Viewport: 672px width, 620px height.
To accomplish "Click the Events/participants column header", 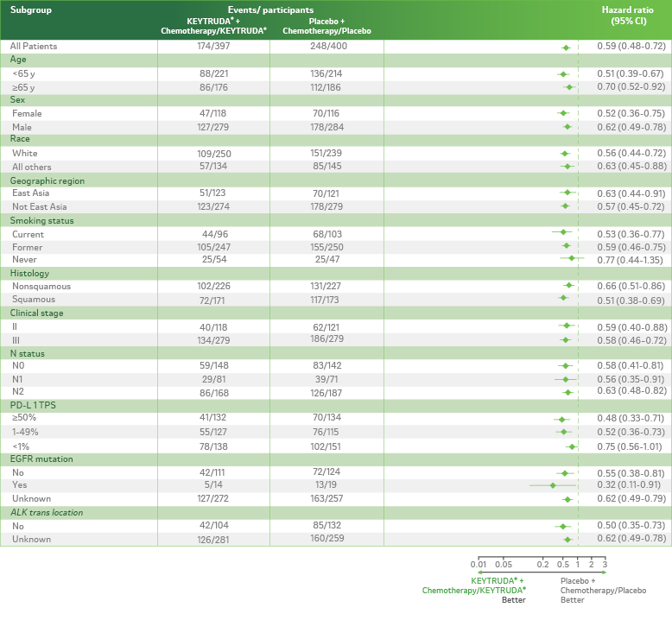I will coord(270,9).
